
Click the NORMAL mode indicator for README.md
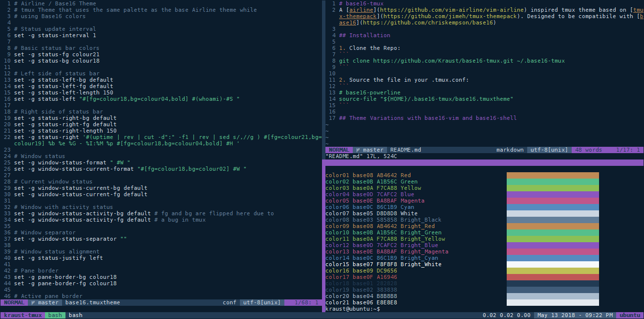pyautogui.click(x=339, y=150)
